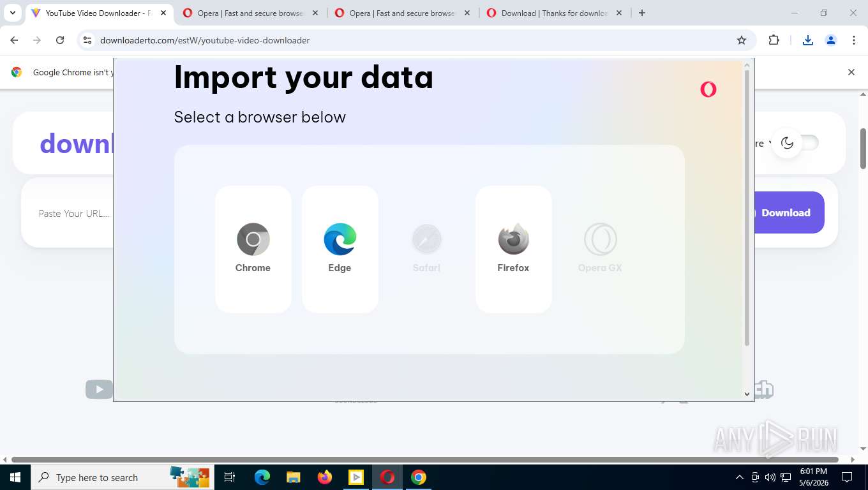Open the Chrome taskbar icon
Screen dimensions: 868x490
tap(419, 477)
